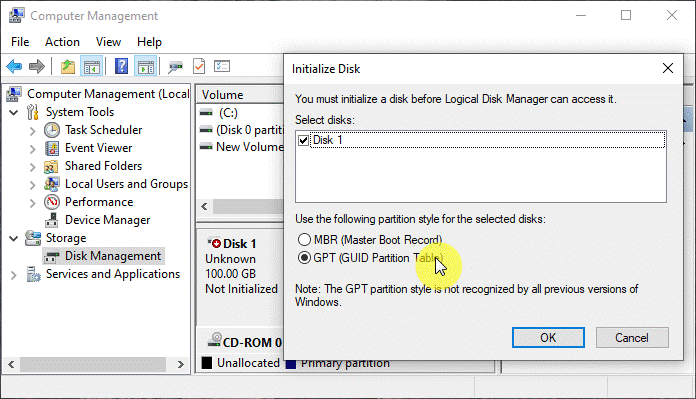Expand the Event Viewer node
Viewport: 696px width, 399px height.
click(x=32, y=149)
